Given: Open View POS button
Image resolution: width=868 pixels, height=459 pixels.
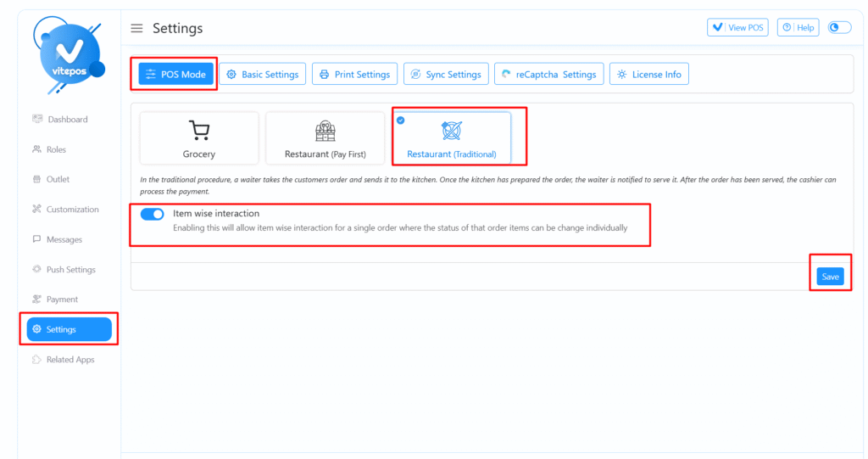Looking at the screenshot, I should (x=737, y=27).
